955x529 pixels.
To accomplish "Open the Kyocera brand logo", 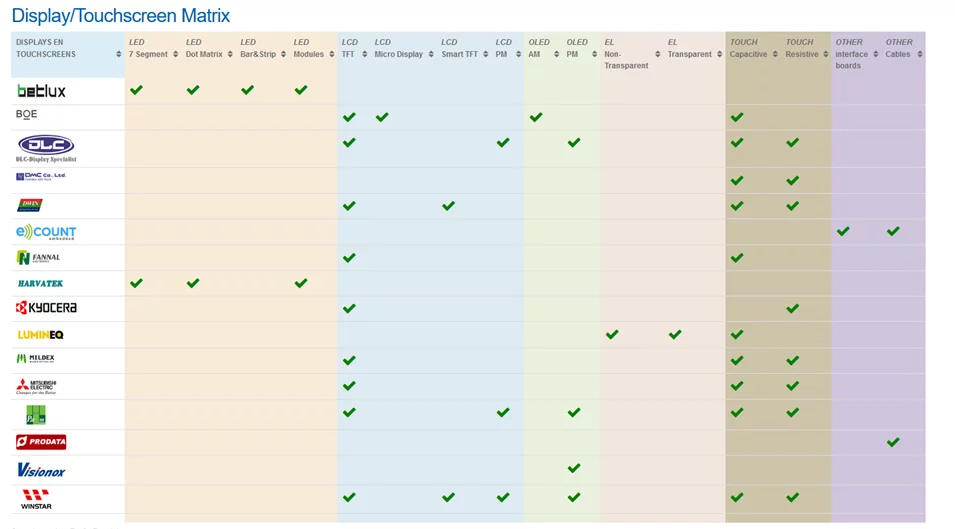I will click(46, 307).
